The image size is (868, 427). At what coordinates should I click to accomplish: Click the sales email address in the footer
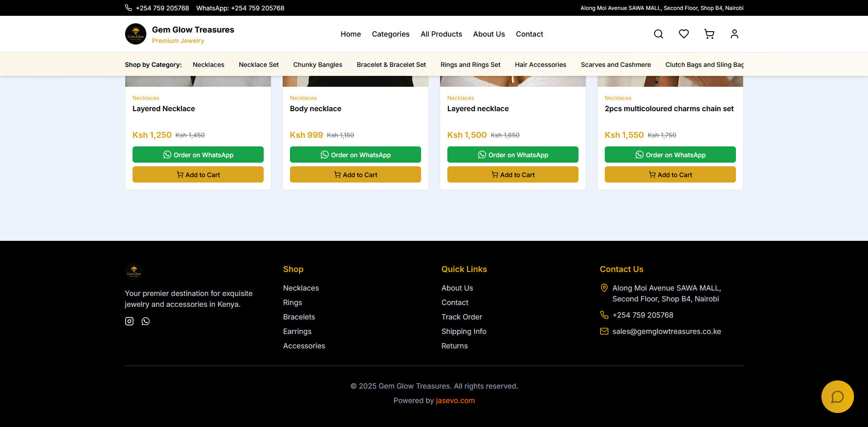pos(667,331)
